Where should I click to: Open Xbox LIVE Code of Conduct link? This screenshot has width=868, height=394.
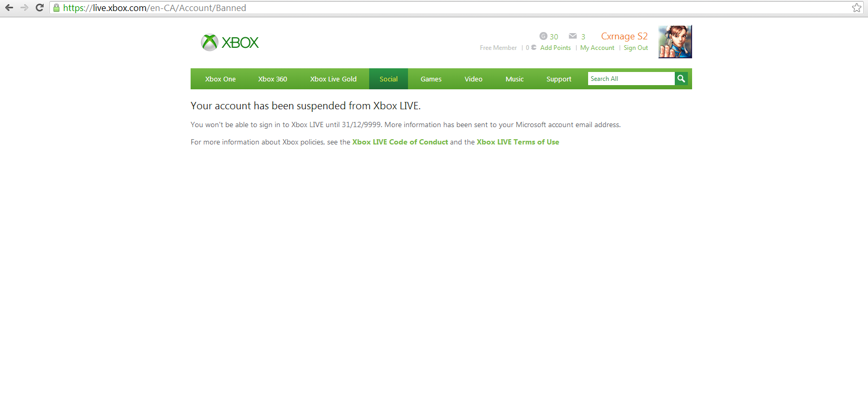click(400, 142)
